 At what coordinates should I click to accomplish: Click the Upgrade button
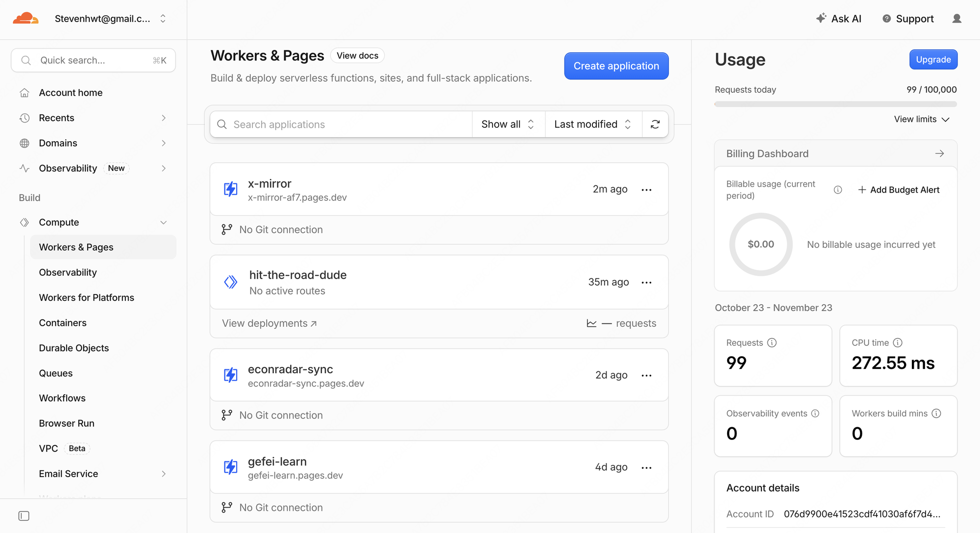pyautogui.click(x=933, y=59)
